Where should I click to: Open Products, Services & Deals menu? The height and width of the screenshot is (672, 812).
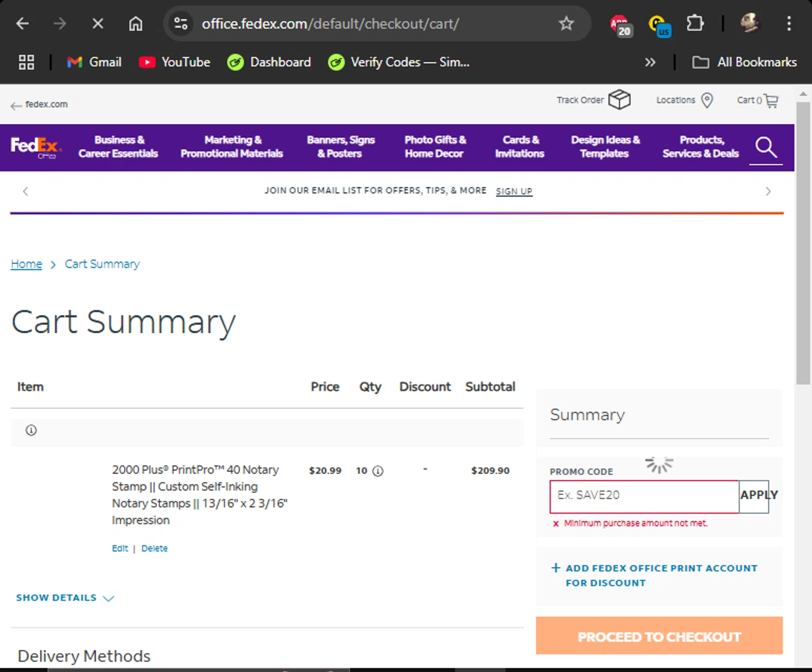pos(700,147)
